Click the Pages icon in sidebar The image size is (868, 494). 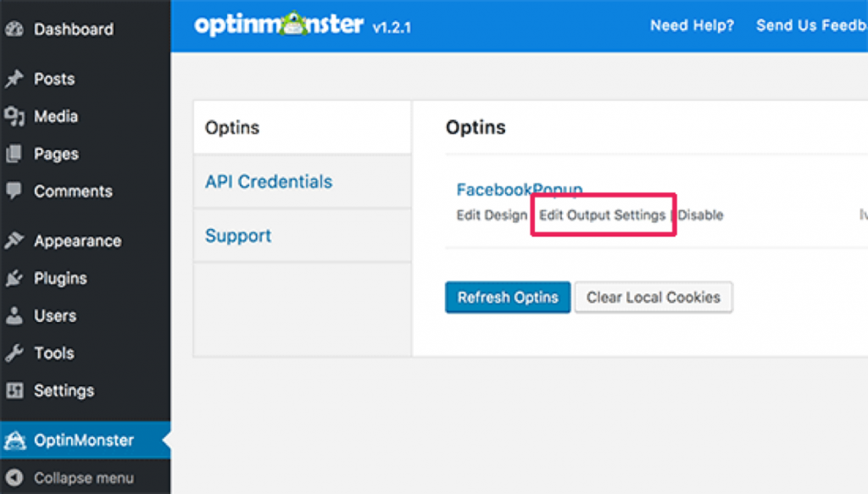tap(14, 153)
